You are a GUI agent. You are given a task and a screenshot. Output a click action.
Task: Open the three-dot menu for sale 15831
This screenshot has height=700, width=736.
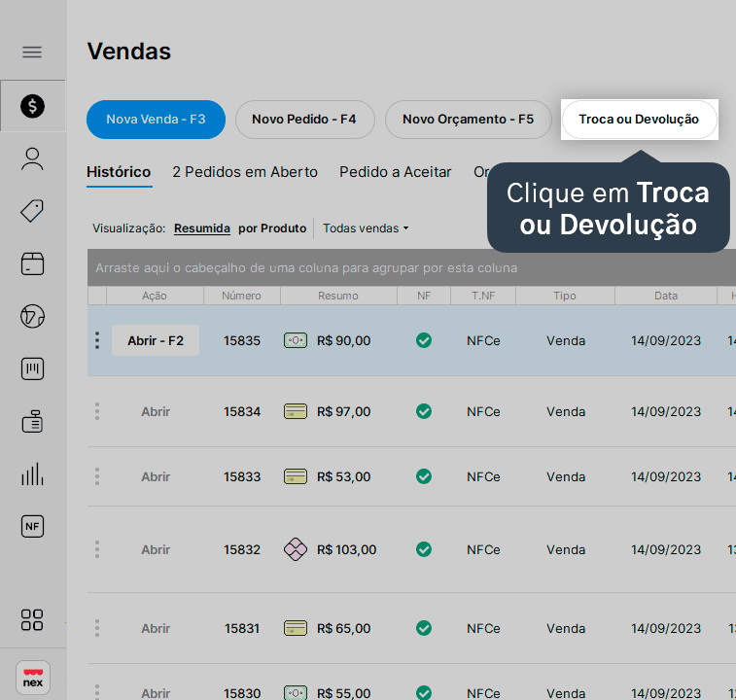pyautogui.click(x=97, y=628)
